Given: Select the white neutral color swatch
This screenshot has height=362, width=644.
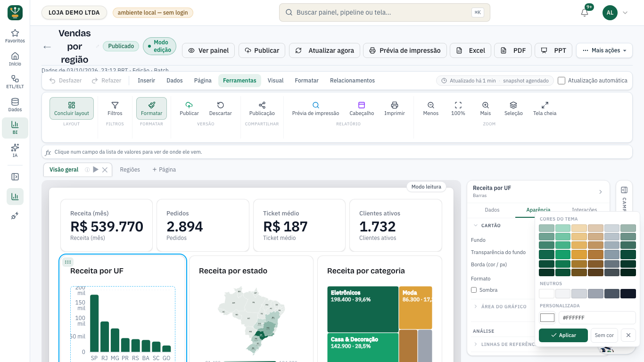Looking at the screenshot, I should pos(547,294).
